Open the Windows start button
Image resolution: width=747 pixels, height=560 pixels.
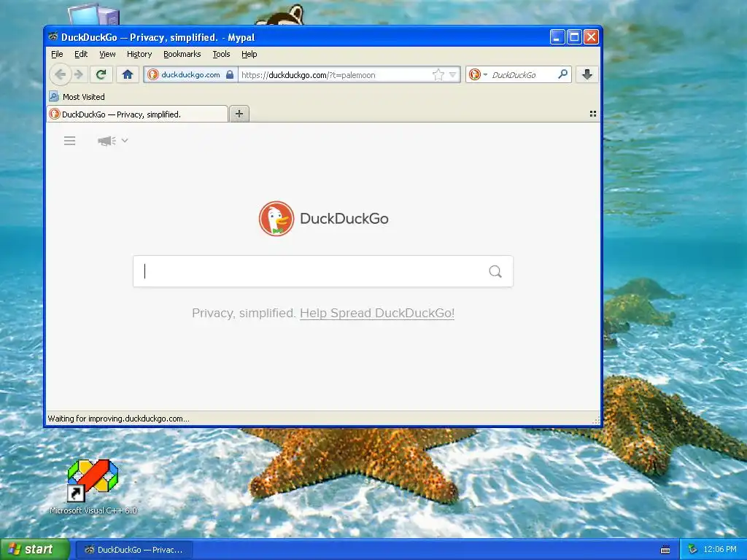(x=34, y=550)
